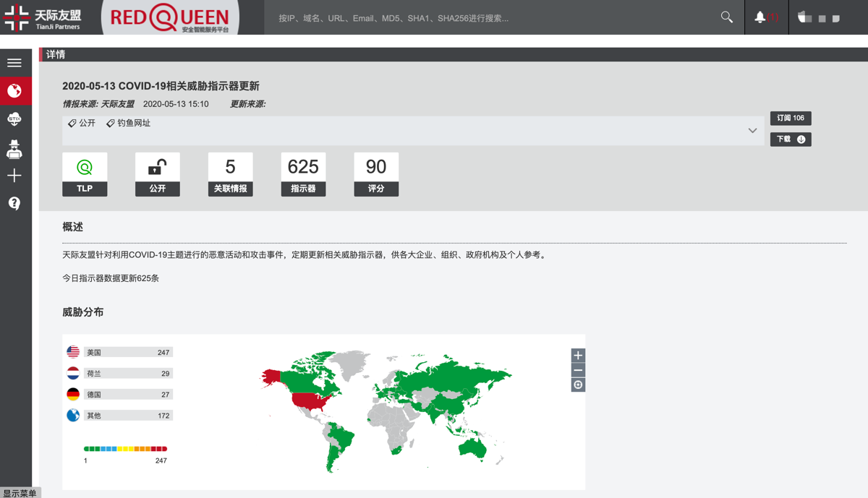This screenshot has width=868, height=498.
Task: Click the text 今日指示器数据更新625条
Action: 111,278
